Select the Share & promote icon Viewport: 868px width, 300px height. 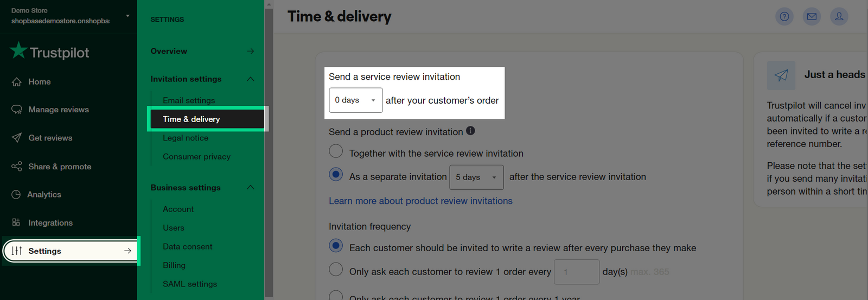[17, 166]
